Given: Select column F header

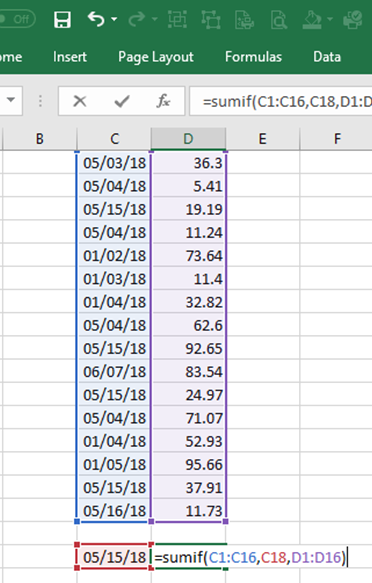Looking at the screenshot, I should [x=337, y=139].
